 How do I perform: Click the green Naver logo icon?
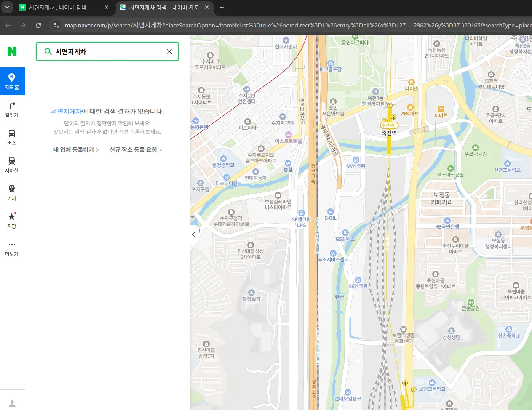tap(11, 51)
